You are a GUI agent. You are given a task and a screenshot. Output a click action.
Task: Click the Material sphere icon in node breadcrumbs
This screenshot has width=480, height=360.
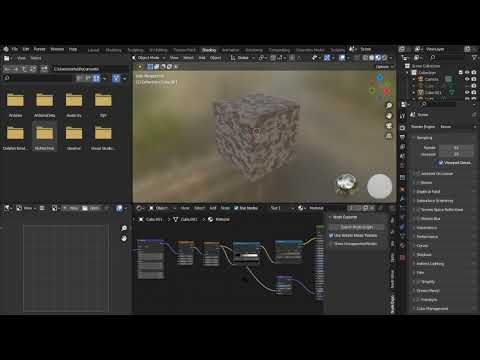point(211,219)
